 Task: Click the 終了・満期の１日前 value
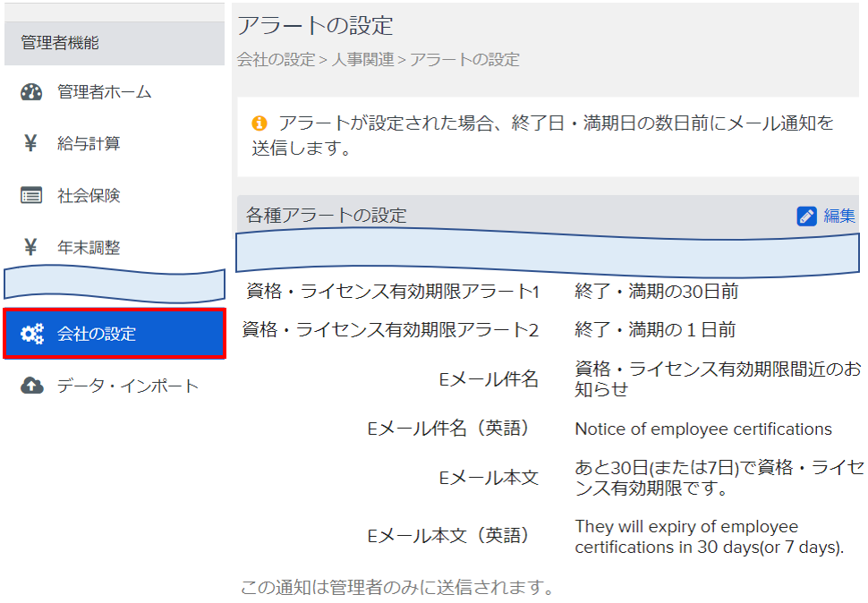[655, 330]
